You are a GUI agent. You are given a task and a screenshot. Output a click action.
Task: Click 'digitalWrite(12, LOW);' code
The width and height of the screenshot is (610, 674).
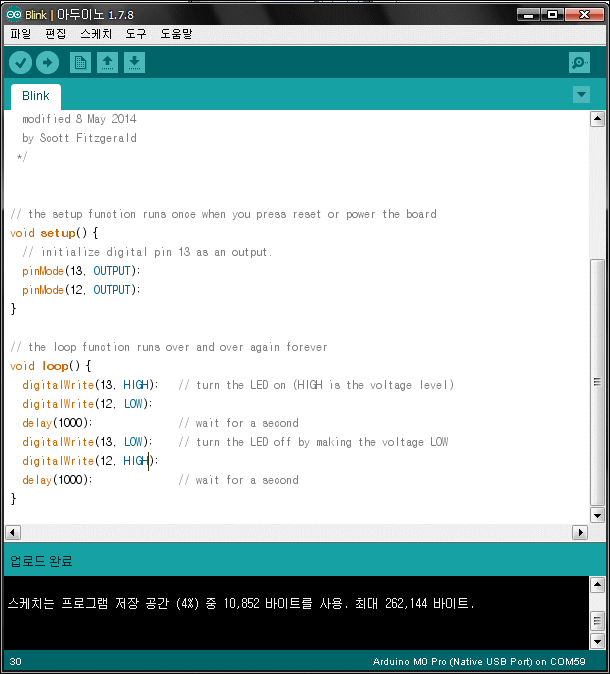pyautogui.click(x=87, y=404)
